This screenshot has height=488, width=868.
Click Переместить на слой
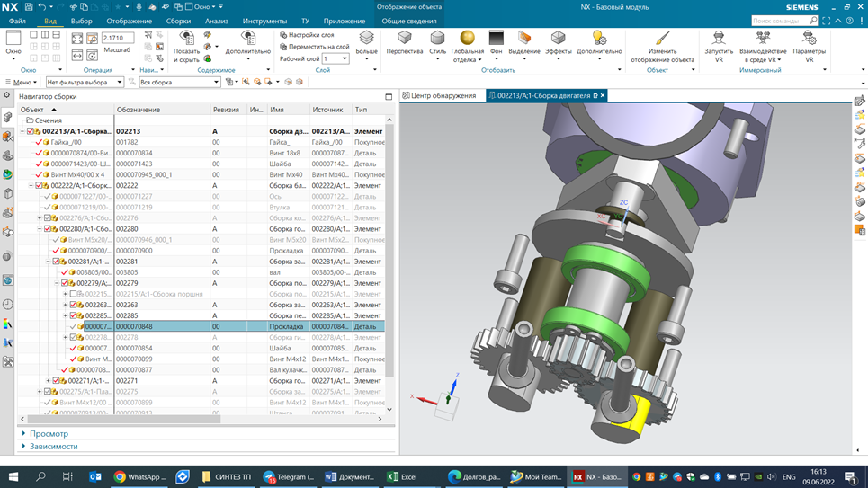(x=315, y=47)
